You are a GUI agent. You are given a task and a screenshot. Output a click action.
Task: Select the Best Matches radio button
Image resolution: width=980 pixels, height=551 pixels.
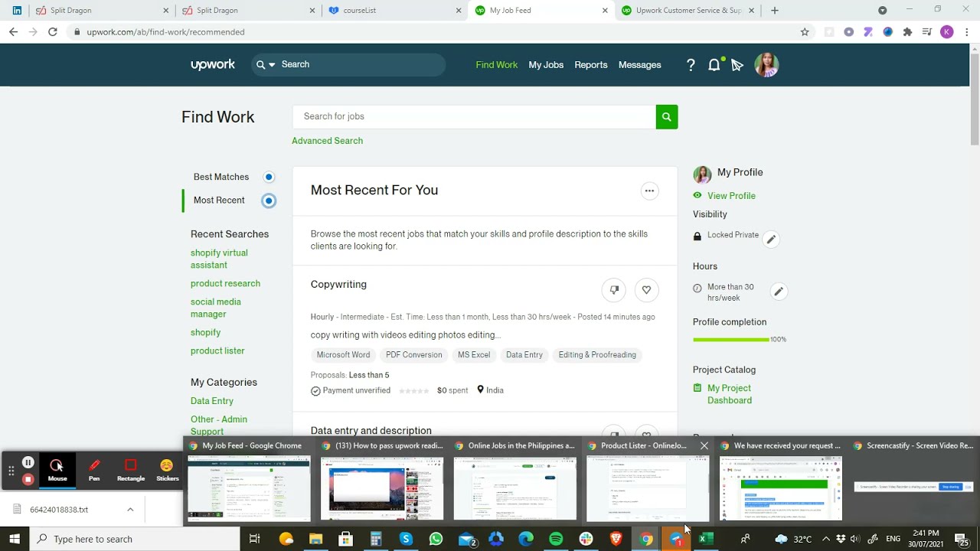269,177
